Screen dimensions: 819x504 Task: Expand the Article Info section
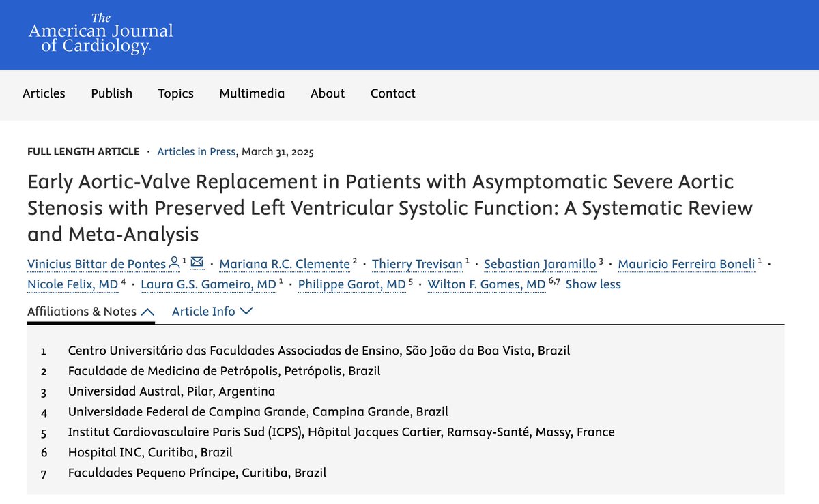[212, 311]
